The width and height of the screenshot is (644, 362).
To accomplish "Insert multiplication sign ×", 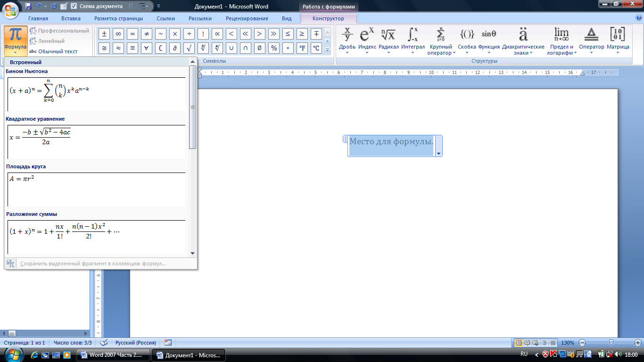I will pos(175,33).
